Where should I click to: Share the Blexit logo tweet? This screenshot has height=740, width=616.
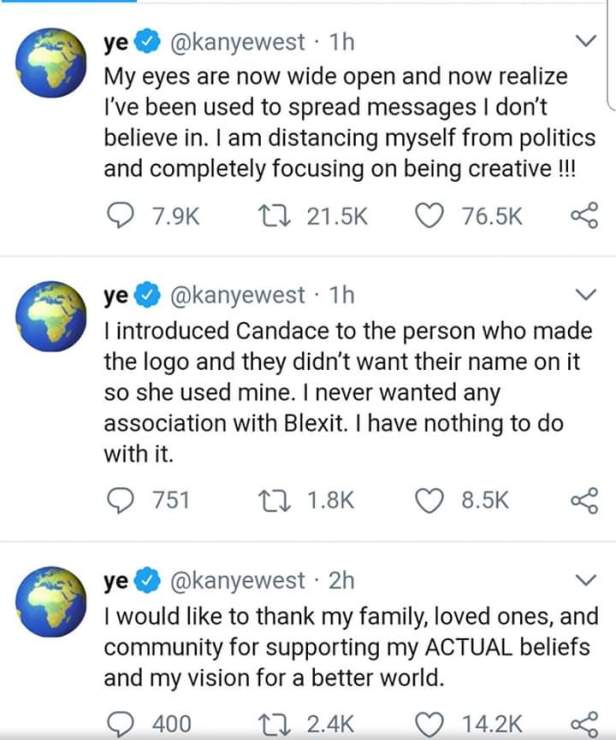tap(582, 499)
